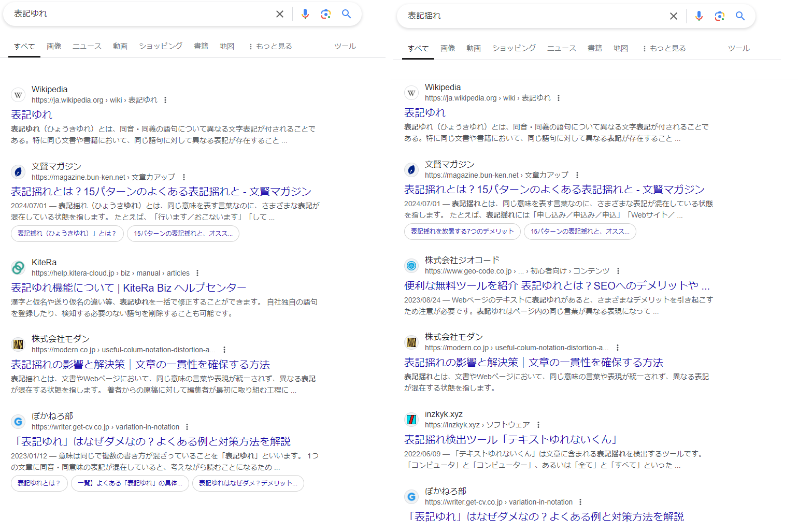Click left chip 15パターンの表記揺れと、オスス...
798x532 pixels.
coord(183,234)
